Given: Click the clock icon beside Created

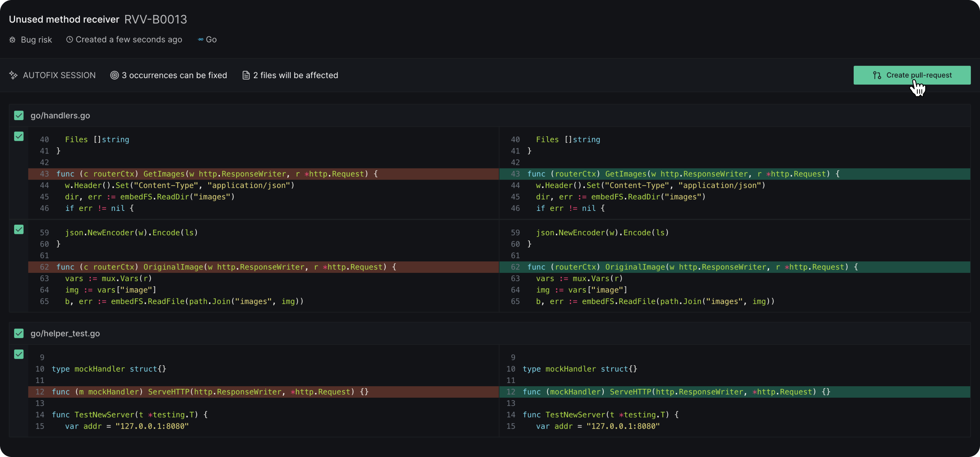Looking at the screenshot, I should point(69,39).
